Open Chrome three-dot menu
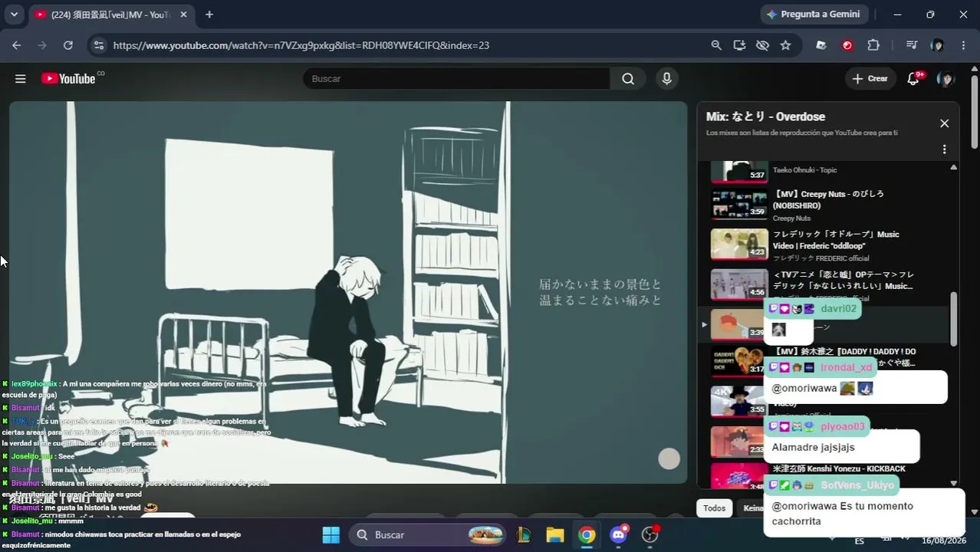 963,45
